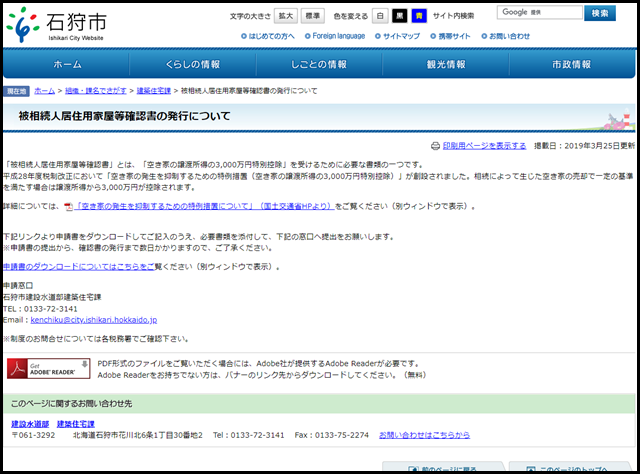Open the くらしの情報 navigation tab
The height and width of the screenshot is (474, 640).
click(193, 64)
